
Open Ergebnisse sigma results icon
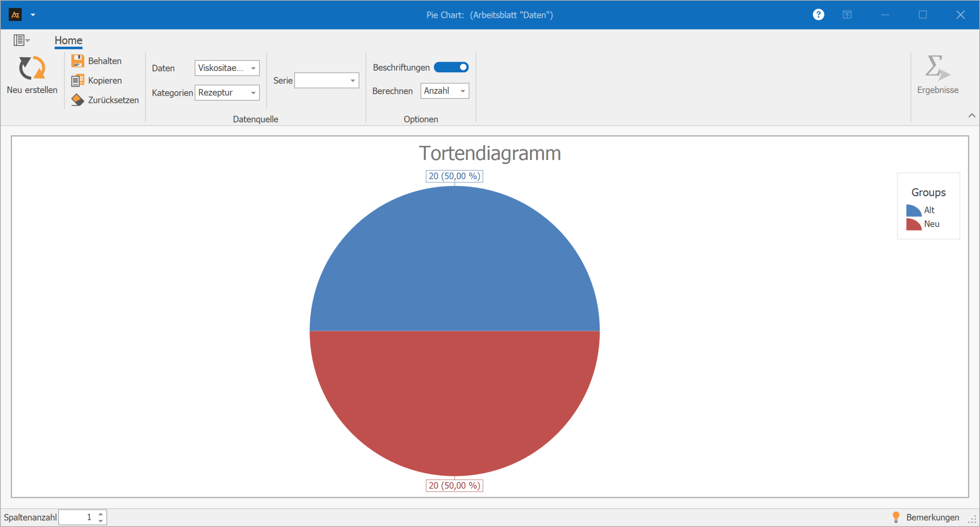pos(937,68)
